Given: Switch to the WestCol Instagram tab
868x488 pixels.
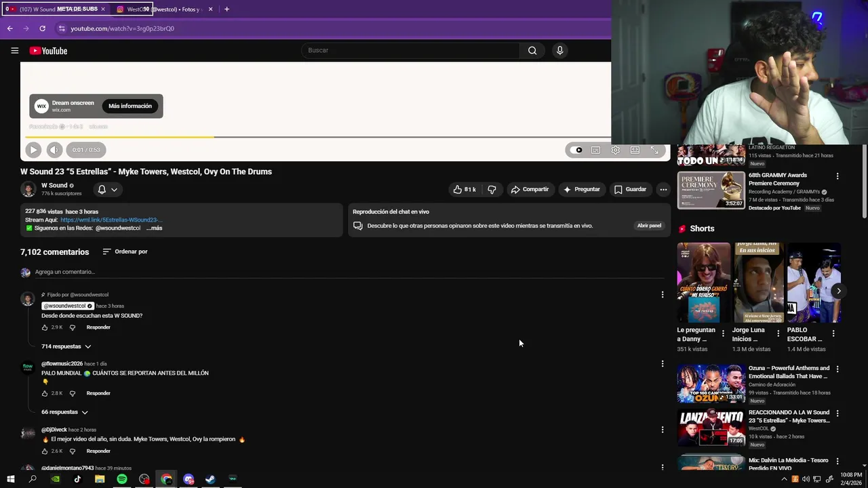Looking at the screenshot, I should [165, 9].
